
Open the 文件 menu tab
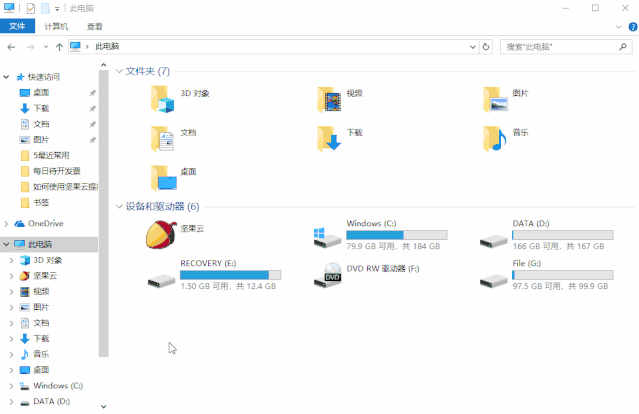point(17,26)
